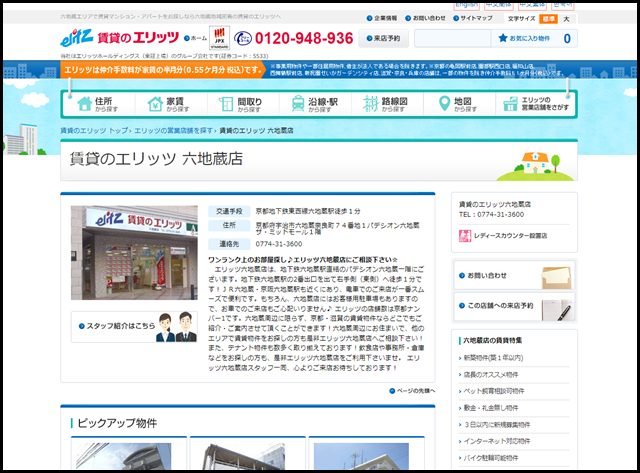
Task: Open ホーム link in the header
Action: tap(196, 38)
